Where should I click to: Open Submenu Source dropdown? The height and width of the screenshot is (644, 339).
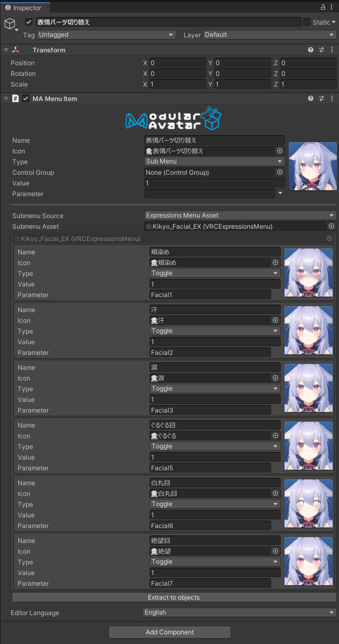tap(240, 215)
